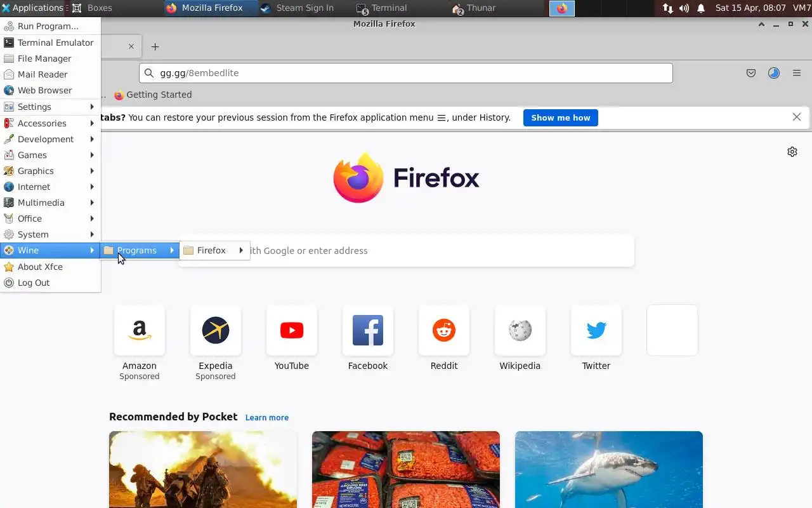Open the network connections tray icon
This screenshot has height=508, width=812.
tap(667, 8)
